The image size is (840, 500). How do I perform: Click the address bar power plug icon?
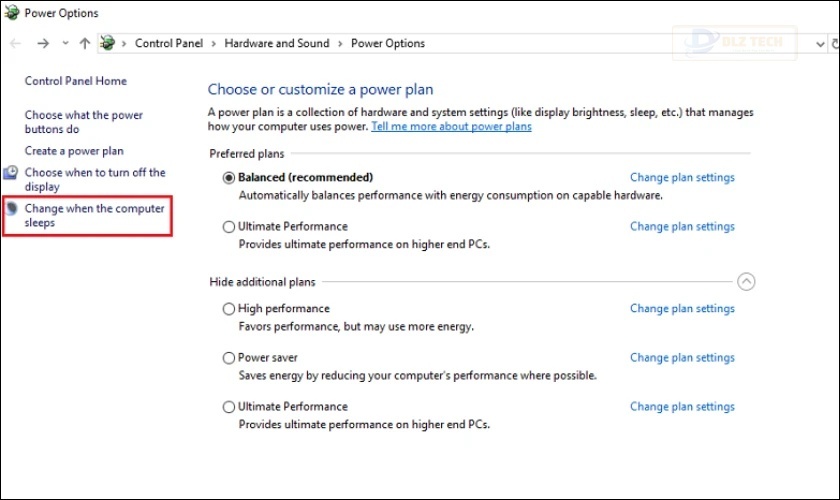tap(109, 43)
